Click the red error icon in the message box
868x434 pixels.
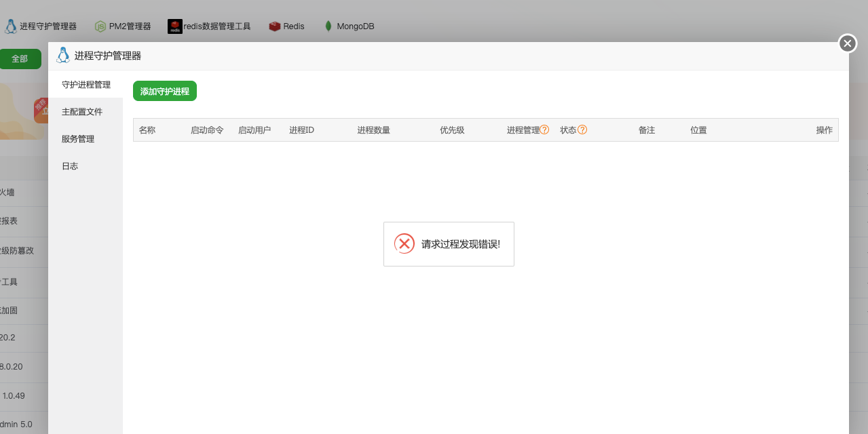(405, 243)
